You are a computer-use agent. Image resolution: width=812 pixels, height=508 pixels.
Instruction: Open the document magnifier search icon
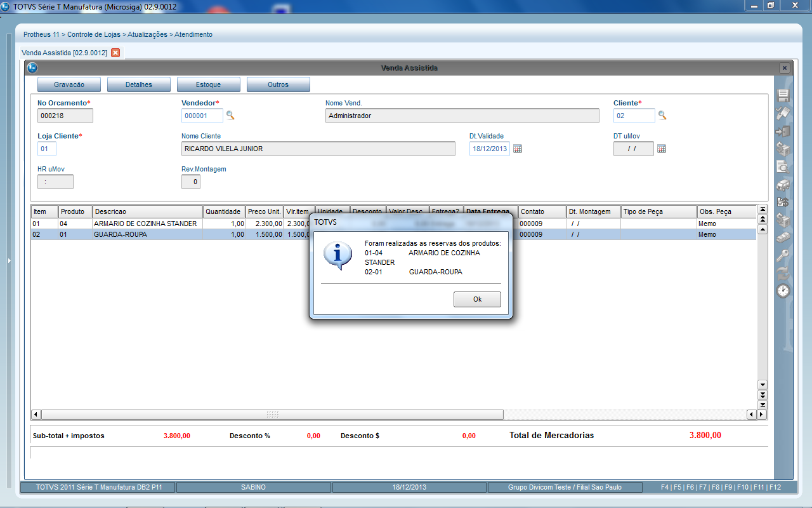click(x=783, y=167)
